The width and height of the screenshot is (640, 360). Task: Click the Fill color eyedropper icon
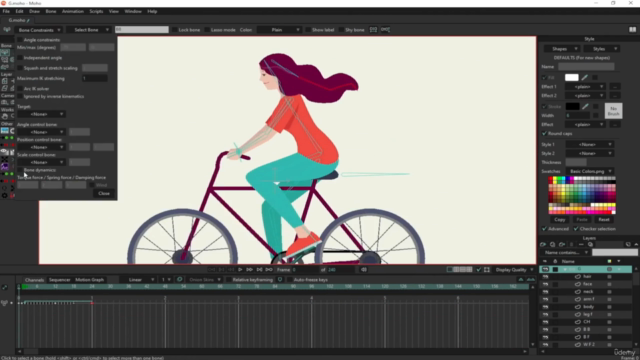click(584, 78)
